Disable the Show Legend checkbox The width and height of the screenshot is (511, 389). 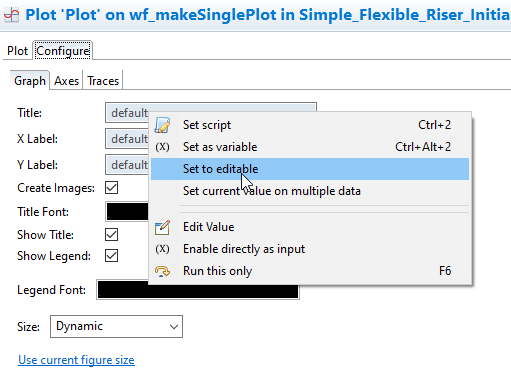pos(111,256)
